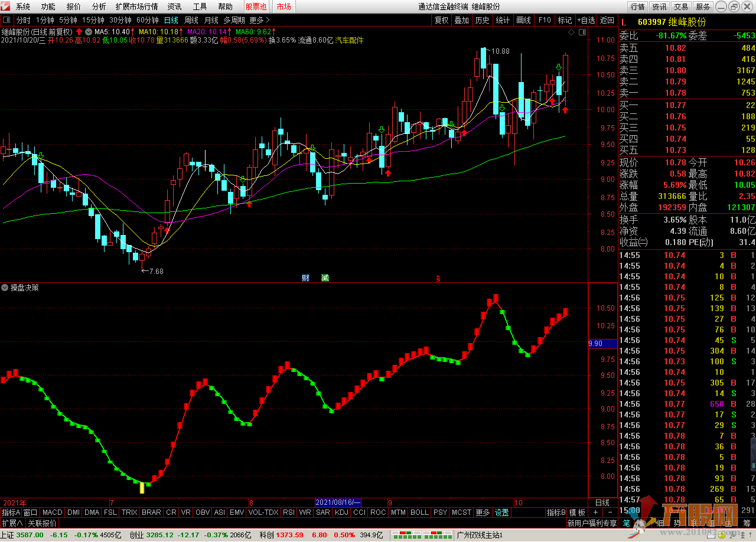This screenshot has width=756, height=542.
Task: Expand the 更多 periods dropdown
Action: [x=259, y=20]
